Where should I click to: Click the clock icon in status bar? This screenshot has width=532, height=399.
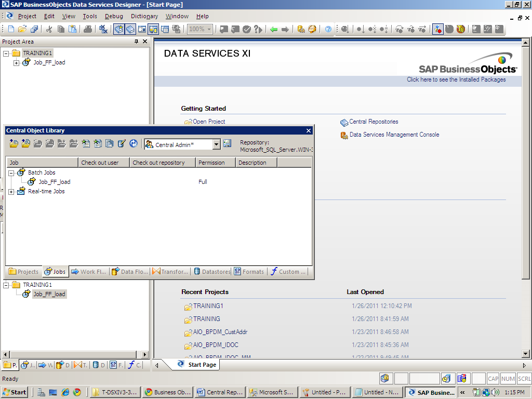(x=446, y=378)
